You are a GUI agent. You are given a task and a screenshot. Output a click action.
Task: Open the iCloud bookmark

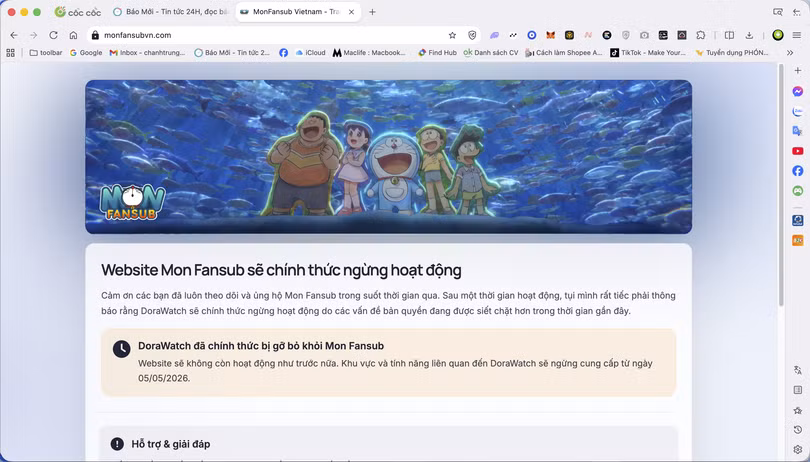[310, 53]
